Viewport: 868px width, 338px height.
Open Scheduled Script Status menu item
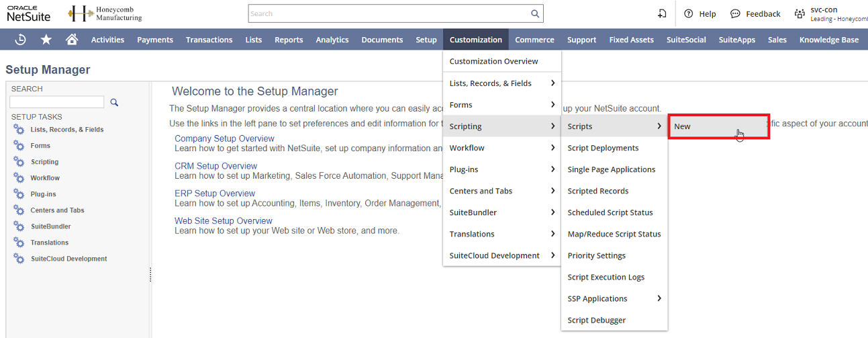click(614, 212)
